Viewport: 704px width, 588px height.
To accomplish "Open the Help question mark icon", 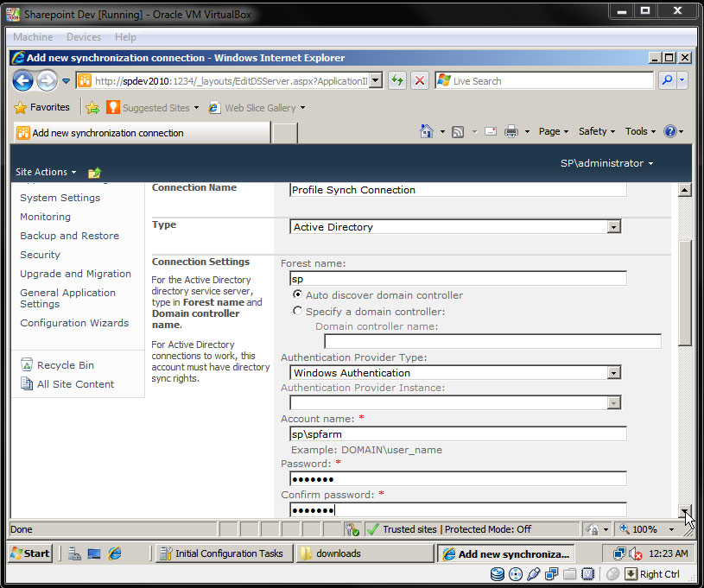I will tap(669, 131).
